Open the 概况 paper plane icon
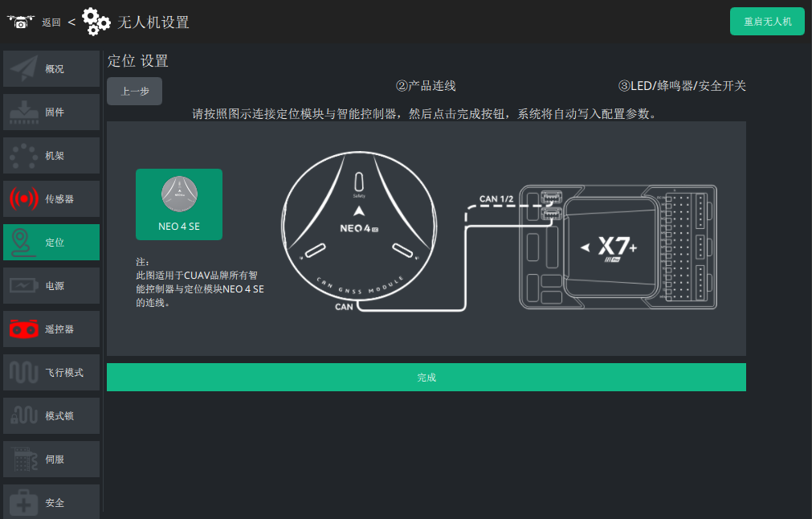The height and width of the screenshot is (519, 812). 24,69
